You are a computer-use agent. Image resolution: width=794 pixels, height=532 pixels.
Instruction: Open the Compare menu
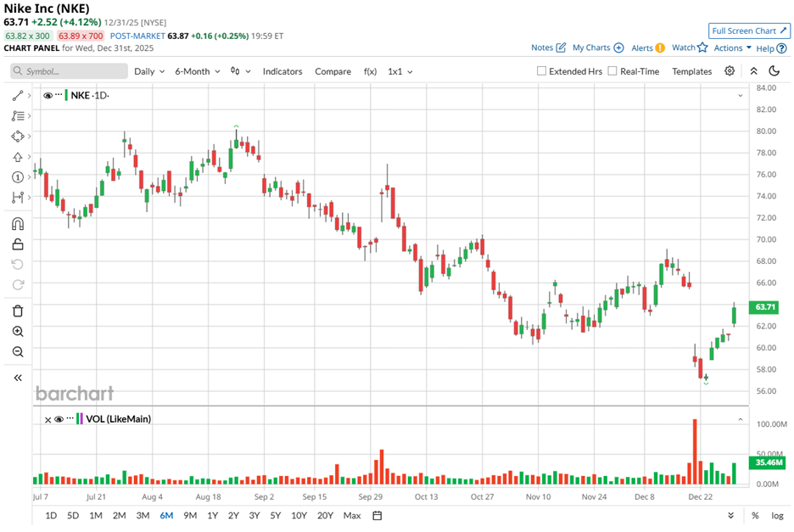[x=333, y=71]
